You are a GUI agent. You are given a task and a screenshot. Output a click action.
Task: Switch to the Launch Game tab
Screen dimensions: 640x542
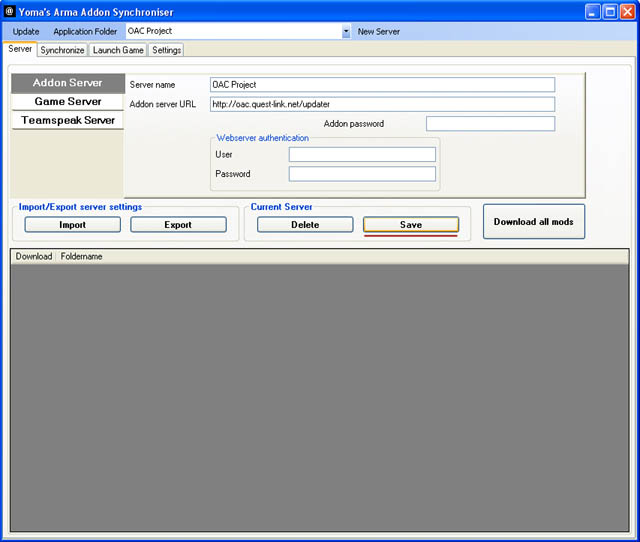point(118,50)
